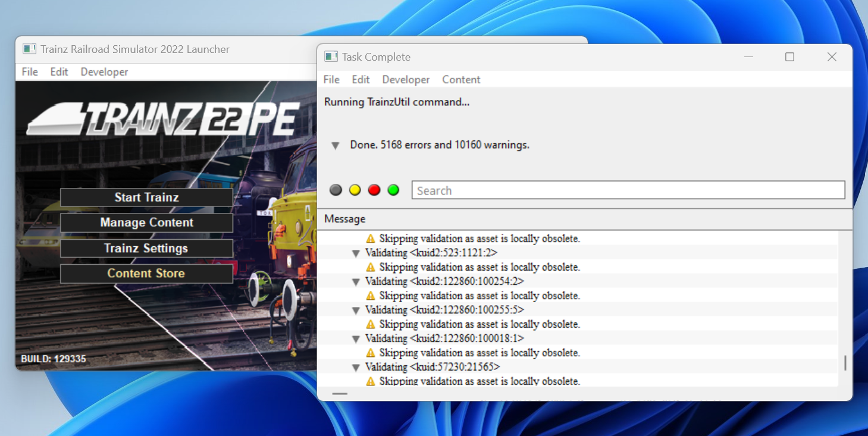
Task: Click the Start Trainz button
Action: point(146,197)
